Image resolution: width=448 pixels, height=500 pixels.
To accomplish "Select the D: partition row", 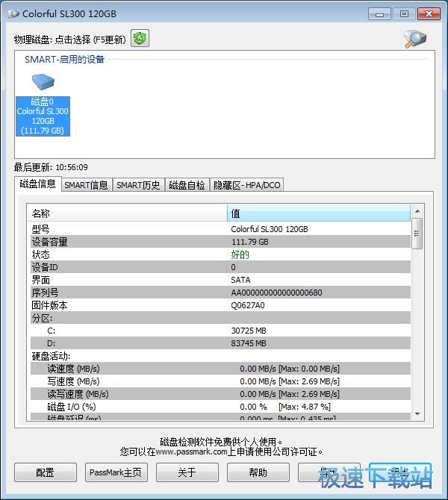I will (220, 343).
